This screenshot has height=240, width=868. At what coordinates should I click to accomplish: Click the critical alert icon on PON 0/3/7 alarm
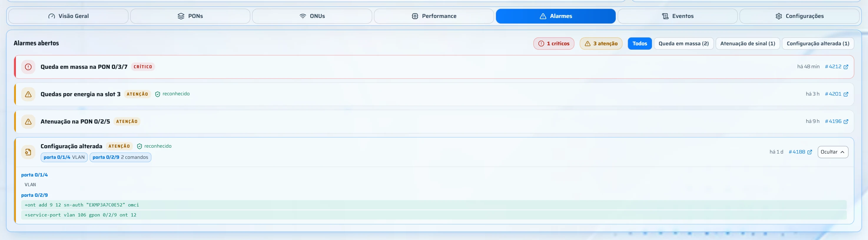28,67
